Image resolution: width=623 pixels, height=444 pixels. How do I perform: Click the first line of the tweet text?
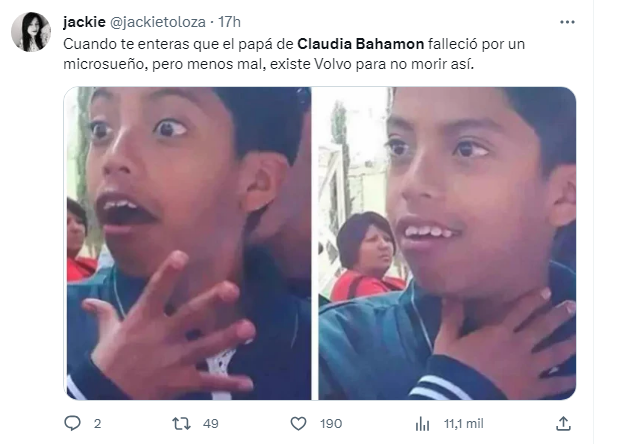point(294,44)
